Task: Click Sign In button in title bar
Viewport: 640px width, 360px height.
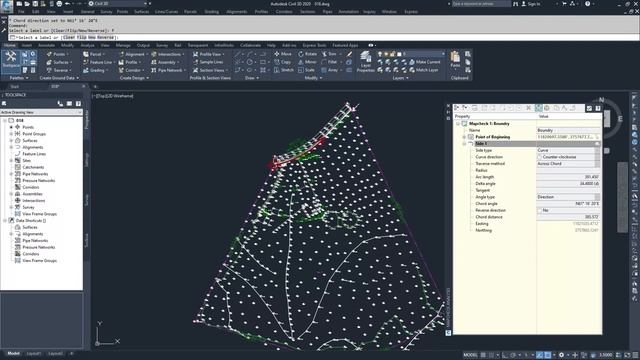Action: (x=531, y=4)
